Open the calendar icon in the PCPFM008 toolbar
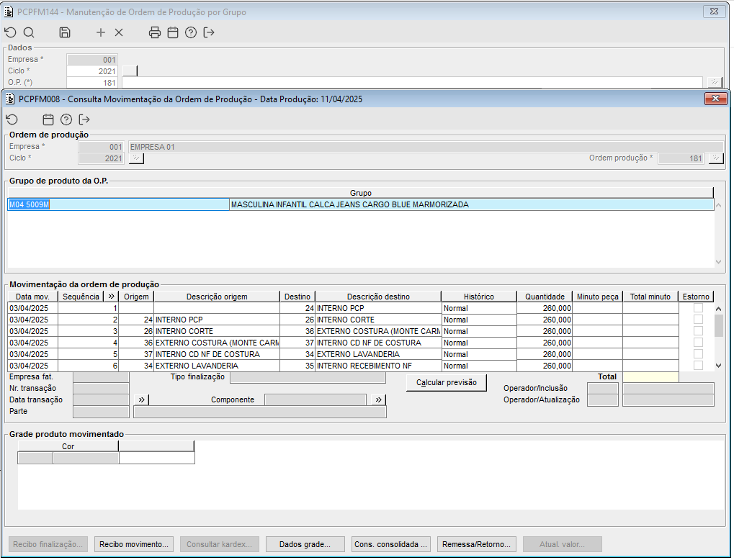Image resolution: width=734 pixels, height=560 pixels. click(48, 119)
